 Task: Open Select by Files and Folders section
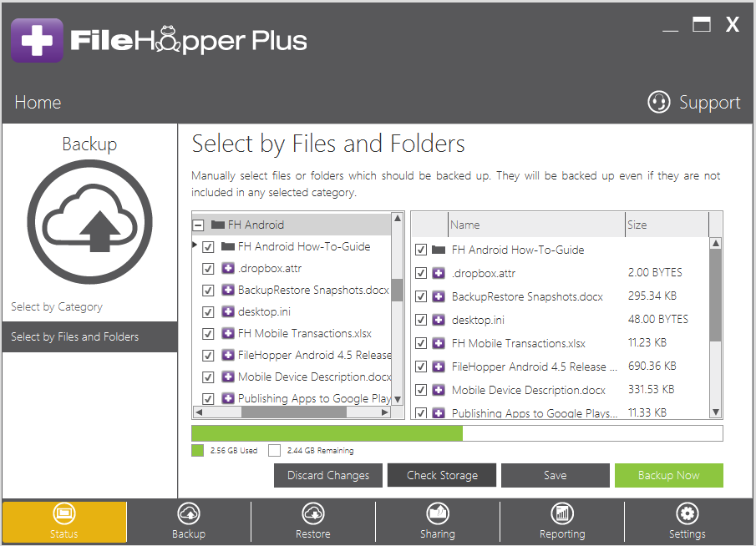(x=89, y=336)
